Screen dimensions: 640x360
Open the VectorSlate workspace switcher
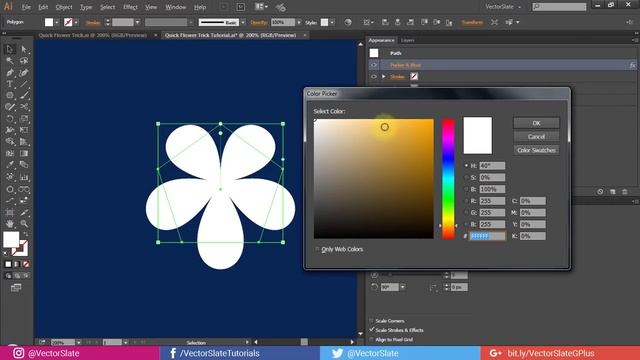pyautogui.click(x=503, y=7)
